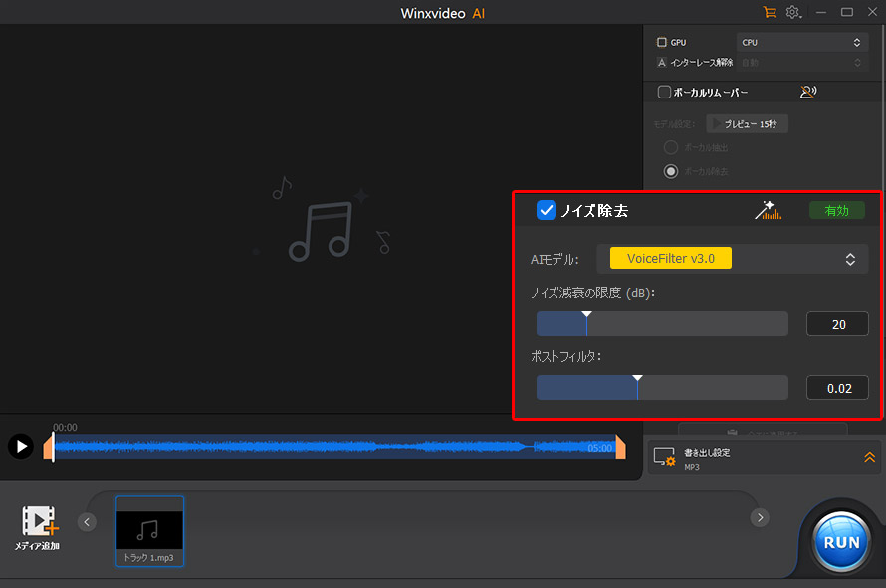Close the Winxvideo AI window
The width and height of the screenshot is (886, 588).
tap(872, 12)
